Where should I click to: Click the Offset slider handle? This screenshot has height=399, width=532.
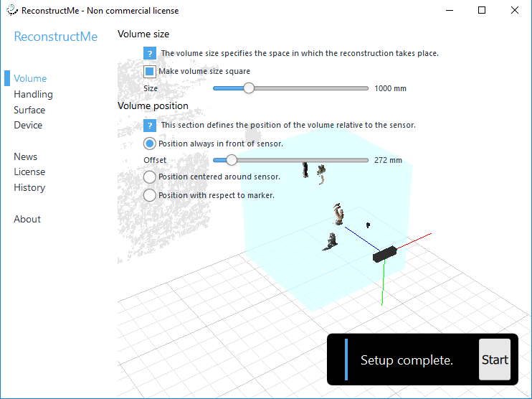coord(232,160)
